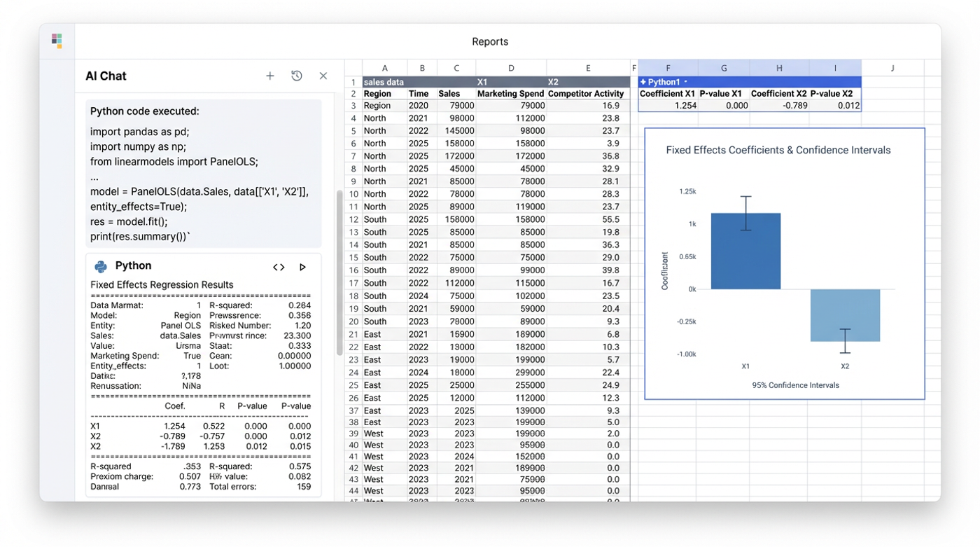980x547 pixels.
Task: Click the "Time" header cell
Action: point(422,94)
